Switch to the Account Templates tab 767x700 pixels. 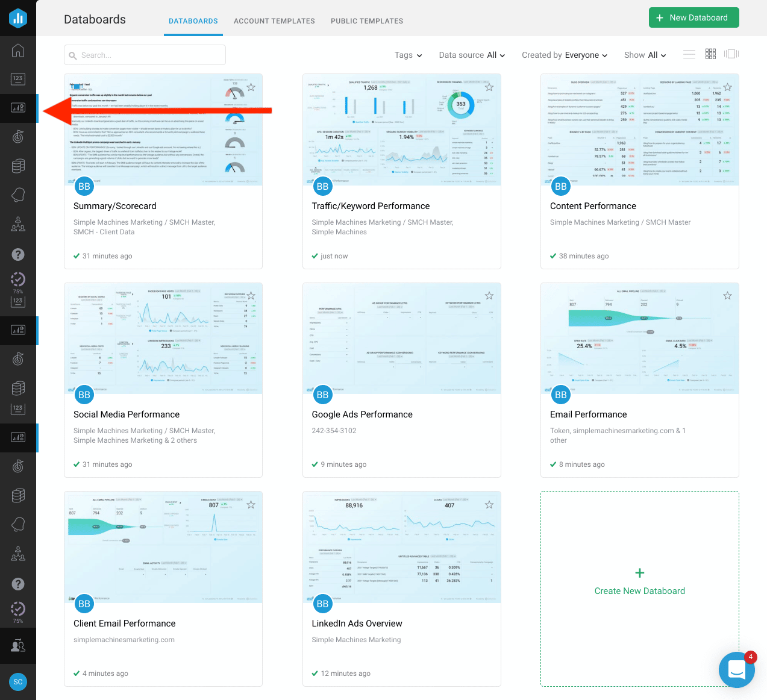coord(274,21)
